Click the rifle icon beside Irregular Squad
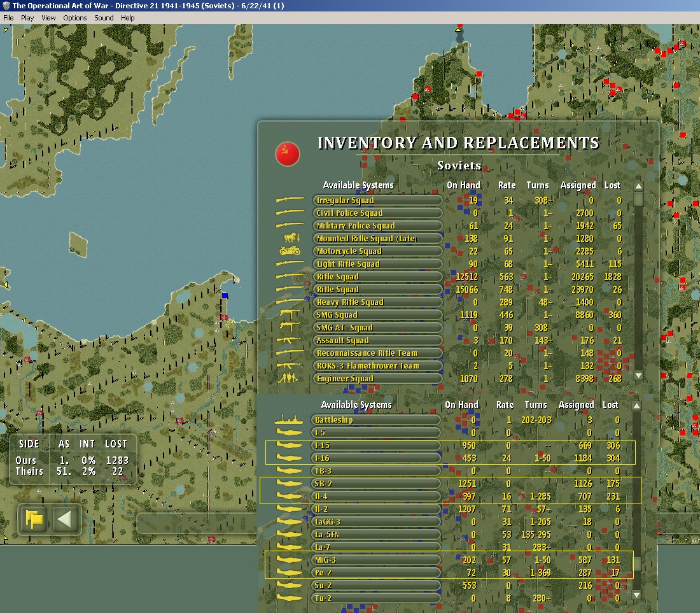This screenshot has width=700, height=613. (x=290, y=200)
